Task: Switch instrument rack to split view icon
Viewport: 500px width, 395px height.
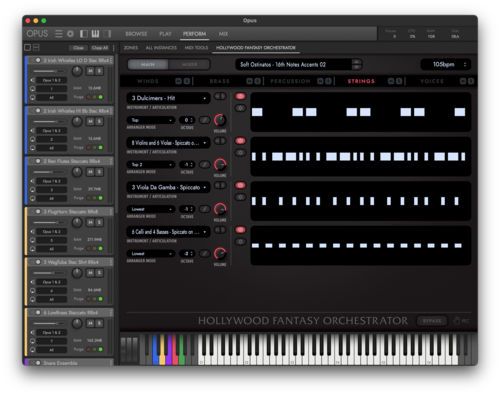Action: coord(36,48)
